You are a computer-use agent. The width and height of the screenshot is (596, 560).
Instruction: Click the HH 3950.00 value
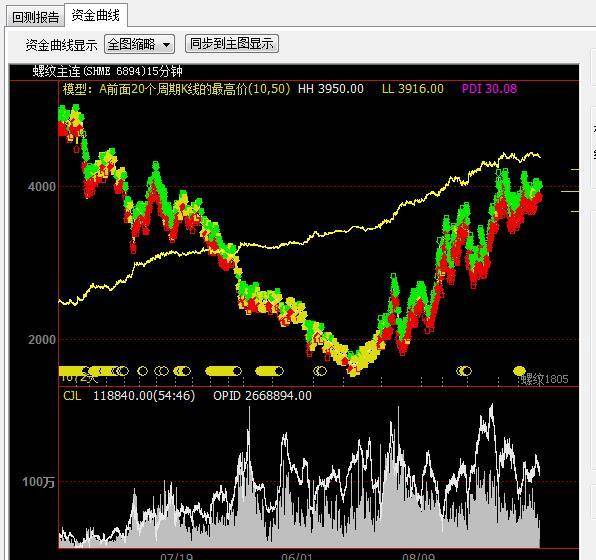click(x=331, y=89)
